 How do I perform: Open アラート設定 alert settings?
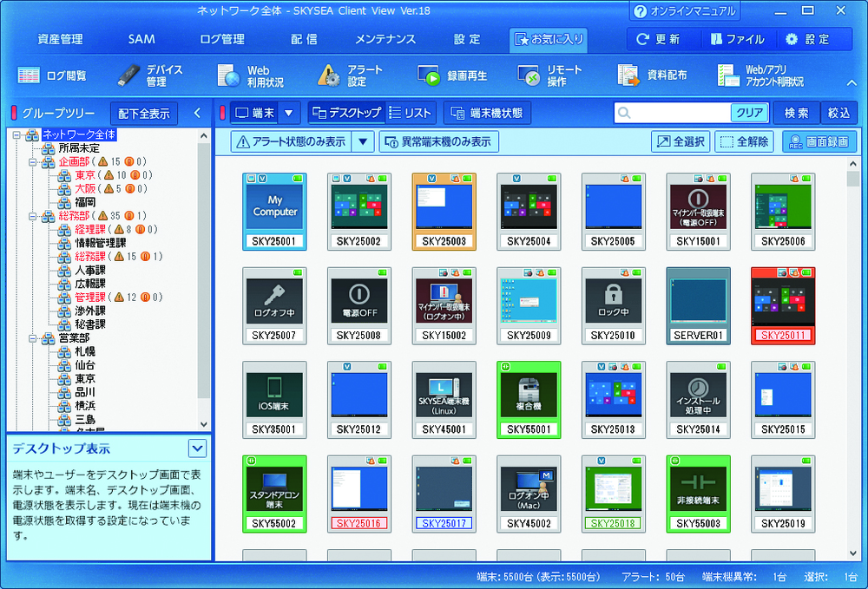[x=350, y=75]
